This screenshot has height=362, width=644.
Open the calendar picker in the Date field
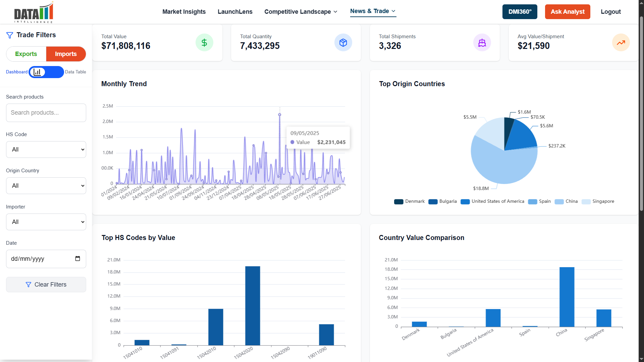tap(77, 259)
